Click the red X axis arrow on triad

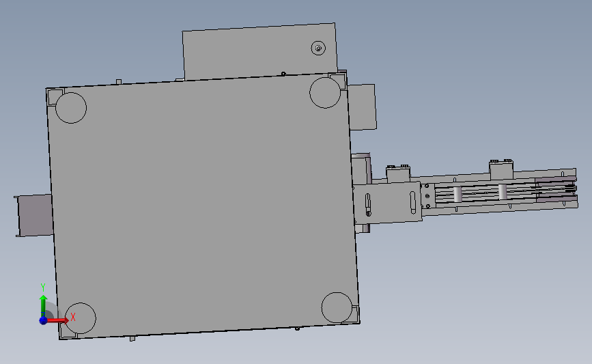pyautogui.click(x=57, y=320)
